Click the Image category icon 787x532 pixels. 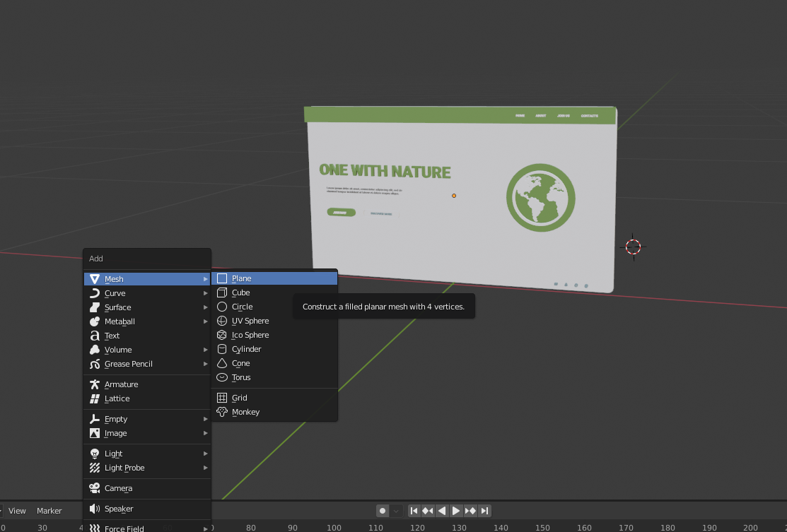point(94,432)
